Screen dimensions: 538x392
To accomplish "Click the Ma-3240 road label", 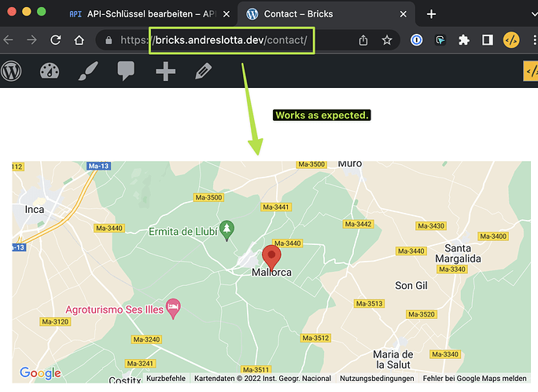I will pos(146,339).
